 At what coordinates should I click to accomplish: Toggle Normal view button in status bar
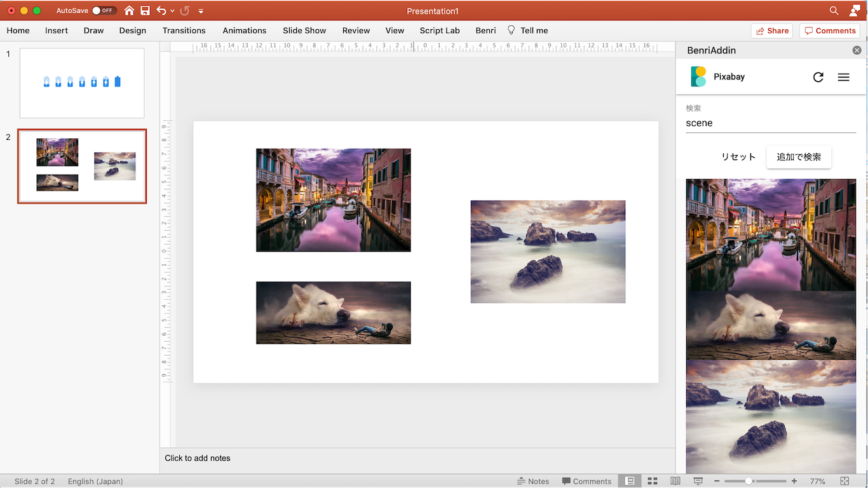[x=630, y=481]
